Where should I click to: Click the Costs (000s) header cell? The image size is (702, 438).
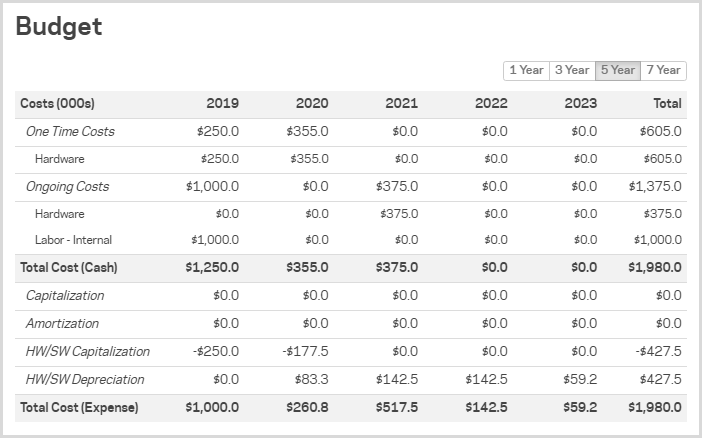click(57, 103)
